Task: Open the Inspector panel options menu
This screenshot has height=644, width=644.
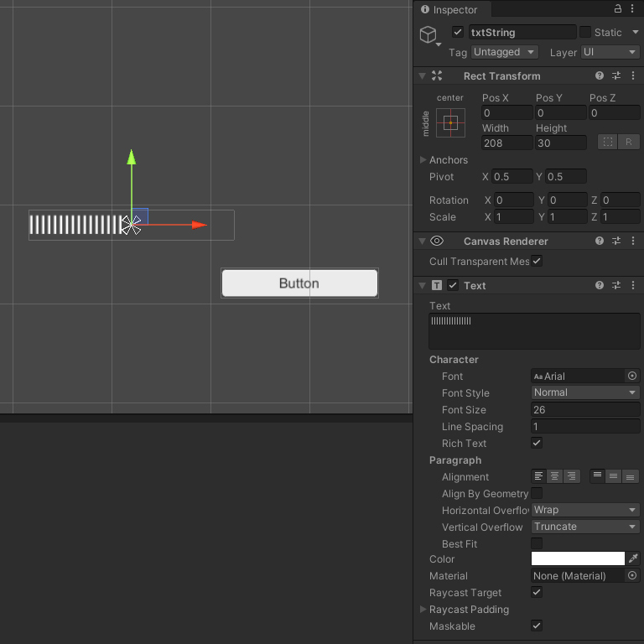Action: (x=632, y=8)
